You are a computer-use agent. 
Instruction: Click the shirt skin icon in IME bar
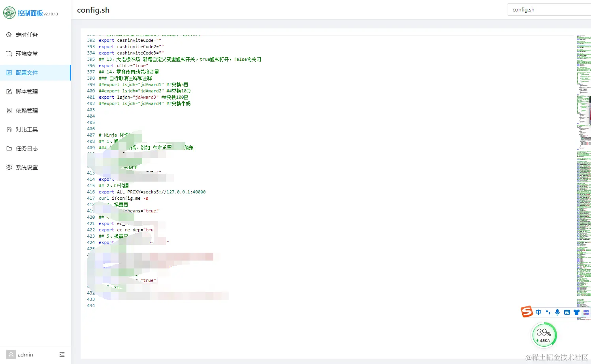pyautogui.click(x=576, y=312)
